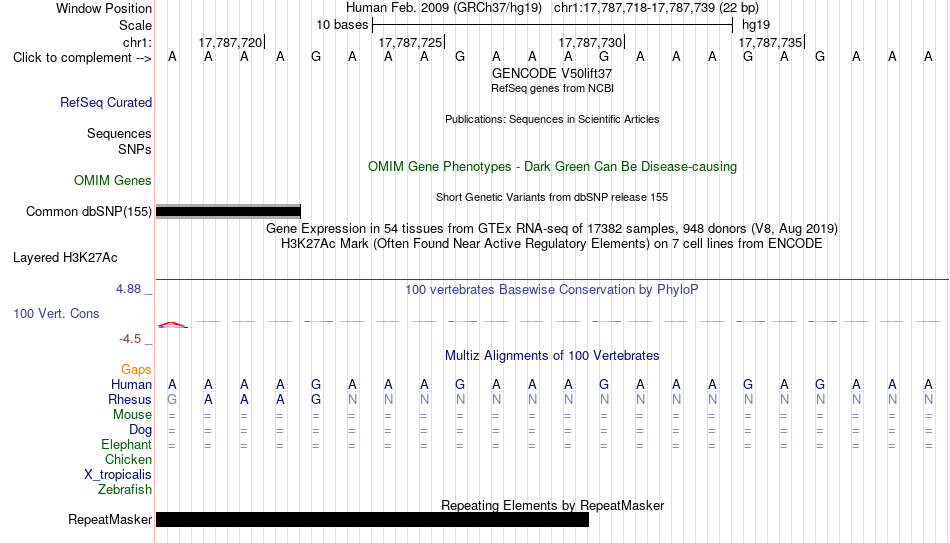Click the GTEx Gene Expression track title
950x543 pixels.
click(x=552, y=228)
